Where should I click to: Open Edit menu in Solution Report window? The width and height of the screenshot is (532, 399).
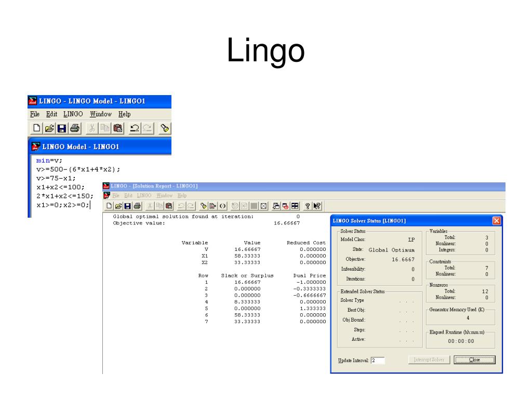128,195
